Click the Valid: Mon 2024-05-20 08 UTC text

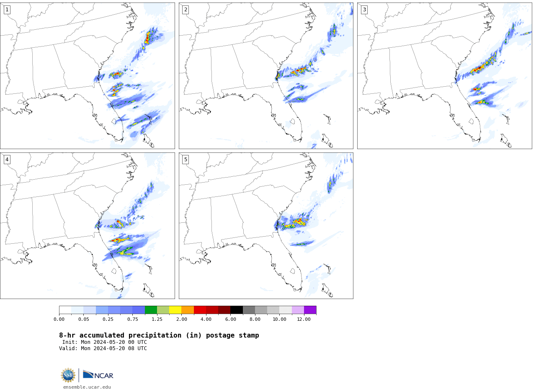click(103, 348)
